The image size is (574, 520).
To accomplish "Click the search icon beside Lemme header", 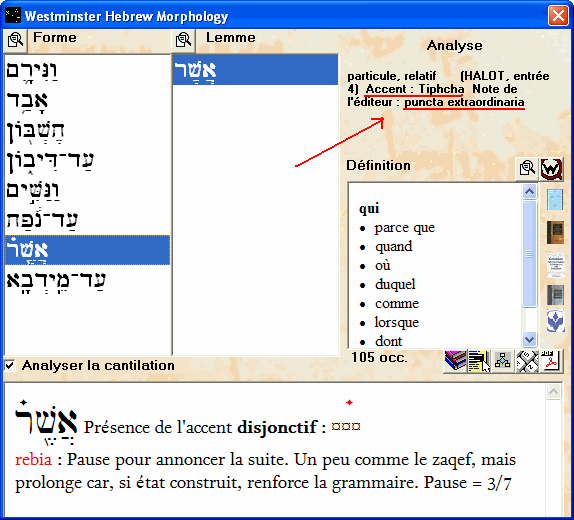I will coord(183,40).
